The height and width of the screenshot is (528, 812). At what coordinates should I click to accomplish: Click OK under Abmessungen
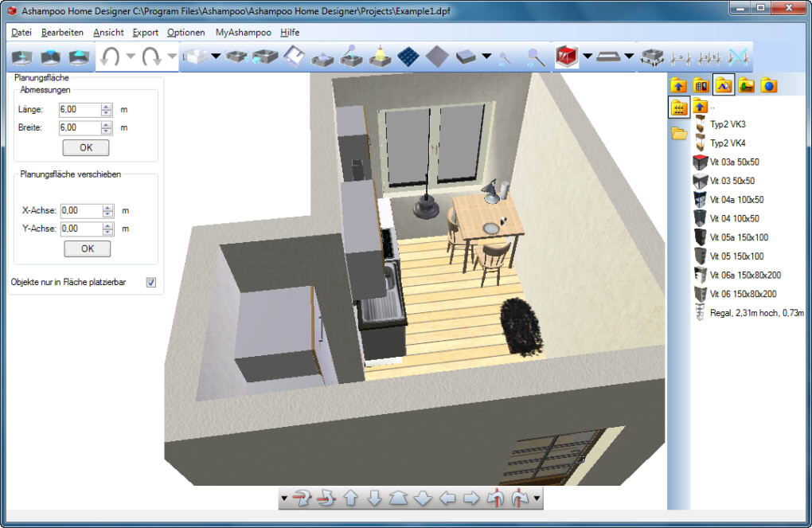tap(85, 147)
